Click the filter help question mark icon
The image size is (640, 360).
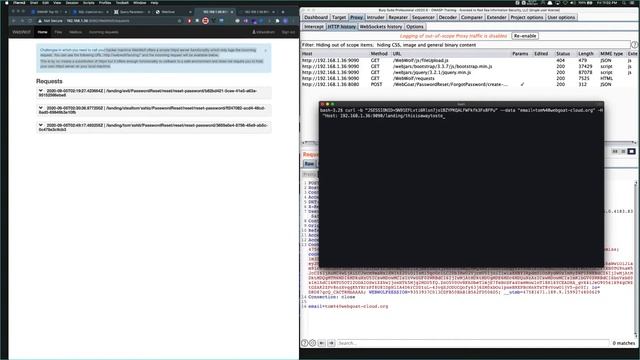tap(634, 45)
